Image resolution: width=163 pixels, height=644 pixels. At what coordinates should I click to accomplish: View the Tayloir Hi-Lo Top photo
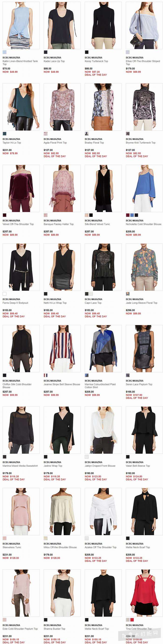coord(21,107)
